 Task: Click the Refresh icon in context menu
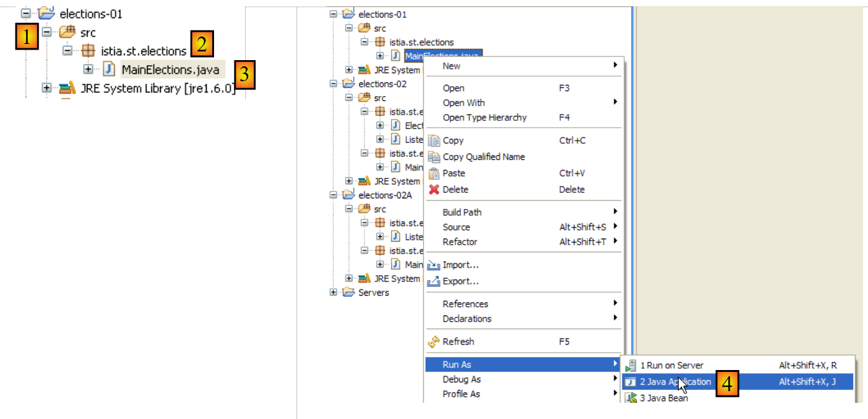pos(434,342)
